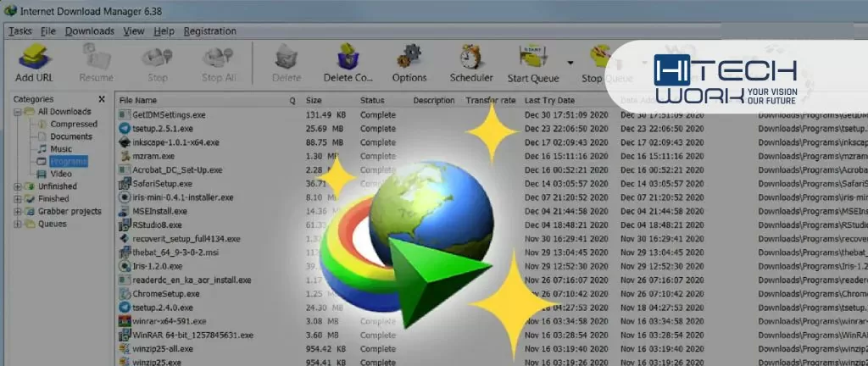Select the Video category
Viewport: 868px width, 366px height.
click(x=61, y=174)
